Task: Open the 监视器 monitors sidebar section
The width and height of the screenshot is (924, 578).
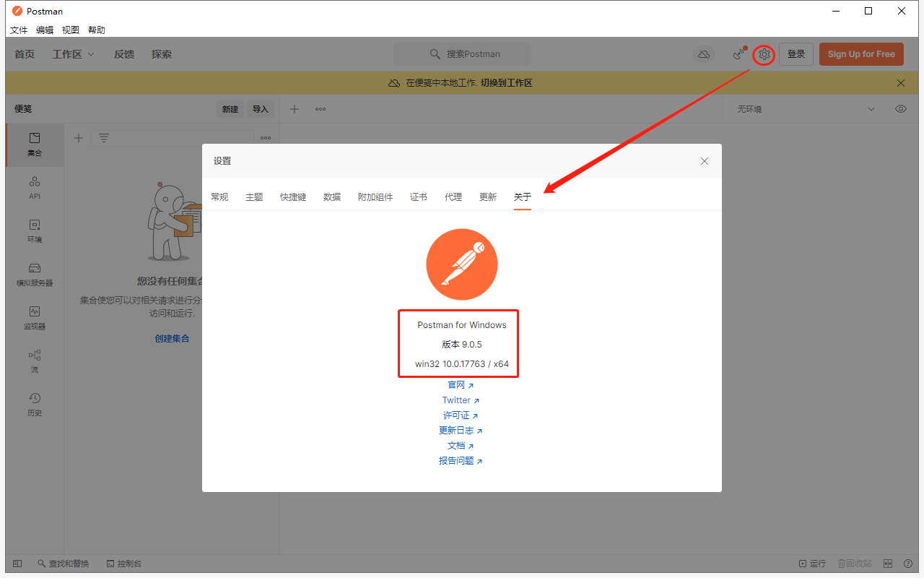Action: point(35,318)
